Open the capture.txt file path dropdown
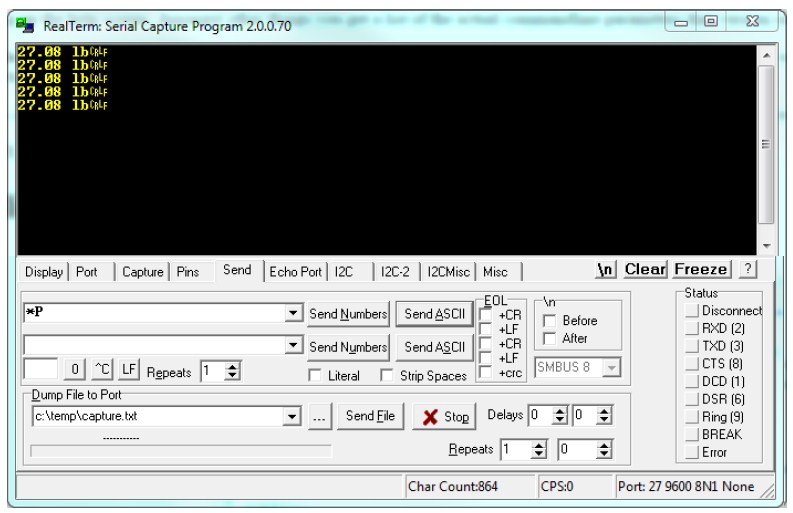This screenshot has width=793, height=513. (x=291, y=417)
